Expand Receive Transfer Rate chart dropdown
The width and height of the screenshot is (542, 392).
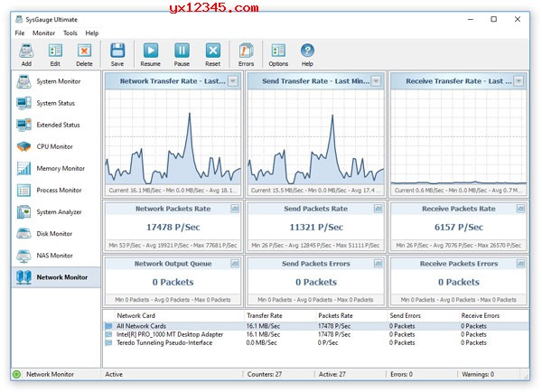pyautogui.click(x=519, y=81)
